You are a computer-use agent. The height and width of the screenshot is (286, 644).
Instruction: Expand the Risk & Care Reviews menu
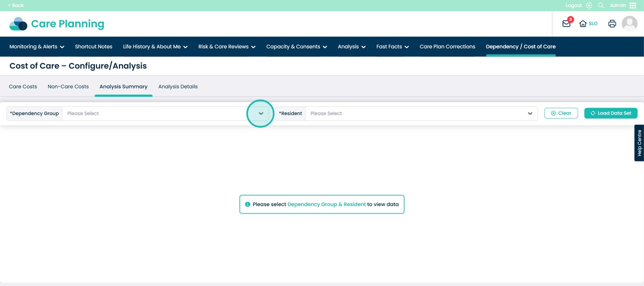point(227,47)
